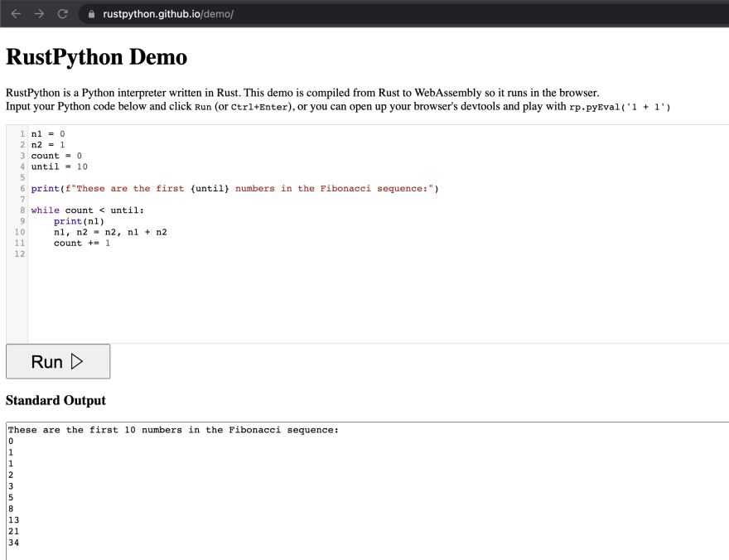This screenshot has width=729, height=560.
Task: Click the Ctrl+Enter shortcut text
Action: click(259, 107)
